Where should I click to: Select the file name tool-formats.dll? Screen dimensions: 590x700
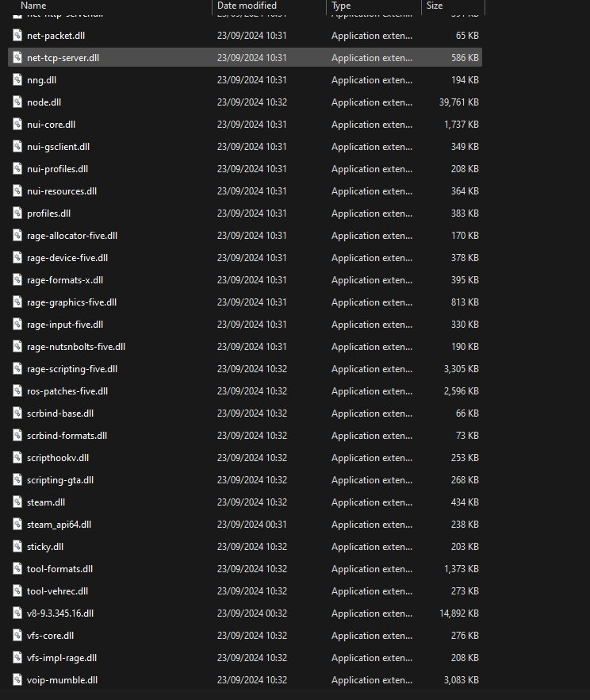pyautogui.click(x=59, y=569)
